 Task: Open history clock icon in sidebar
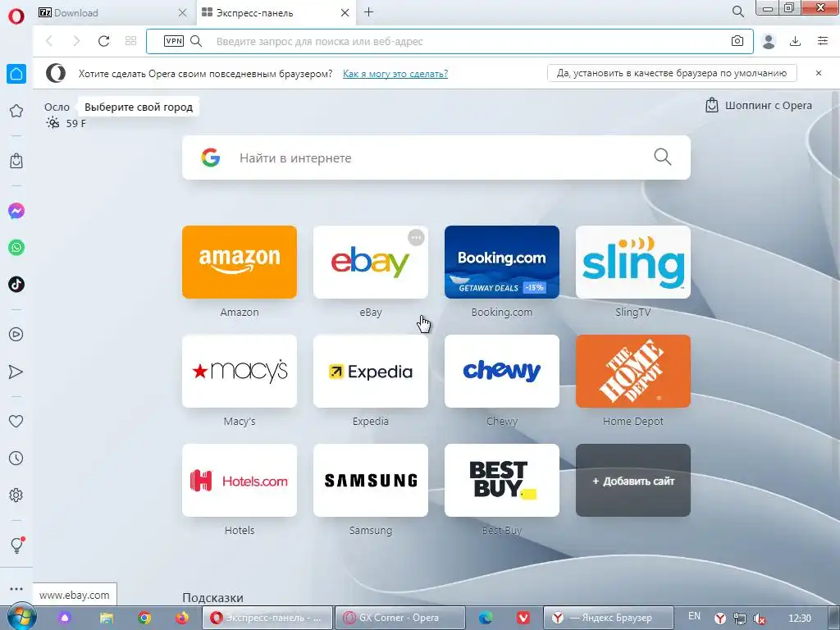16,459
